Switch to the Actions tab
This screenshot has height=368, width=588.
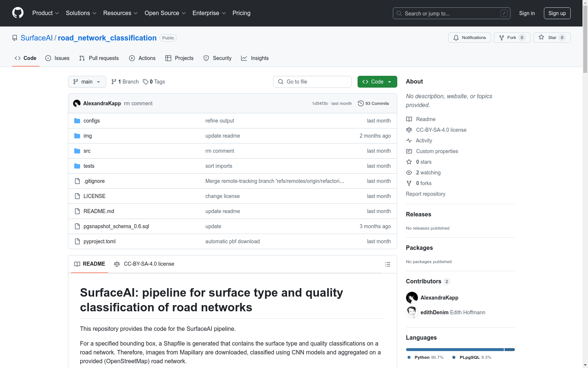pos(142,58)
